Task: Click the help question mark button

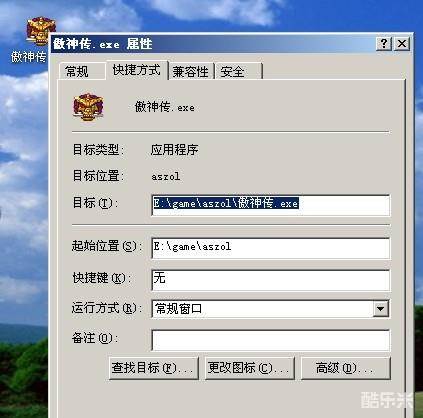Action: 384,44
